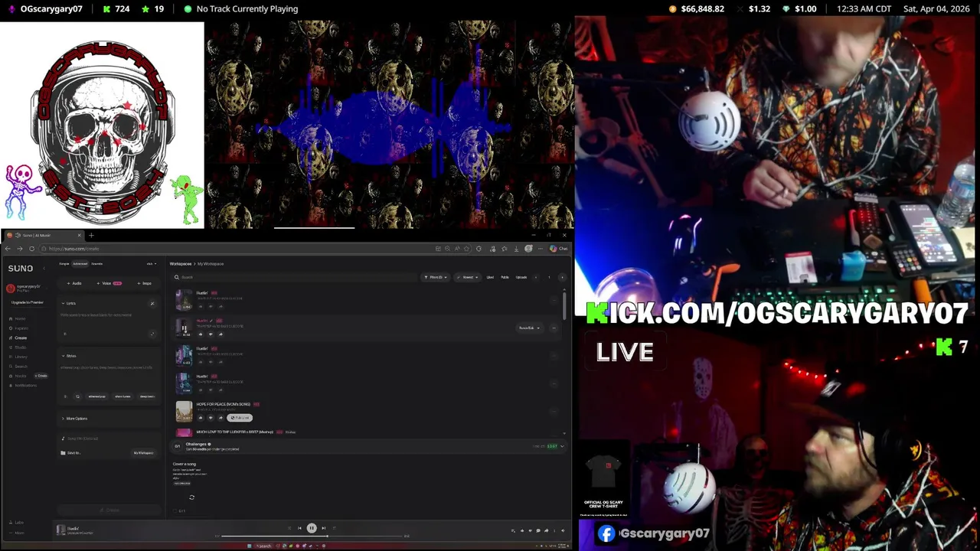Open the Newest sort dropdown
Image resolution: width=980 pixels, height=551 pixels.
(468, 277)
